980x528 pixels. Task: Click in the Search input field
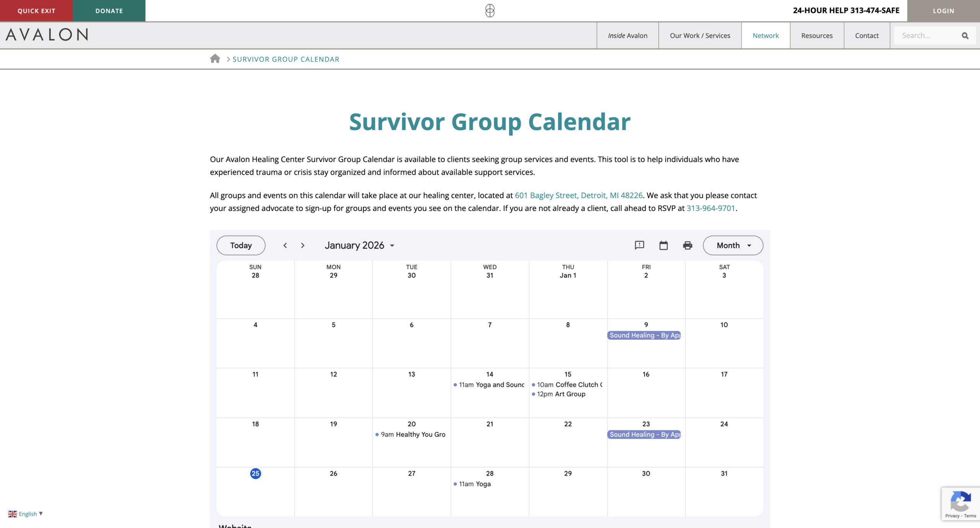pos(926,36)
